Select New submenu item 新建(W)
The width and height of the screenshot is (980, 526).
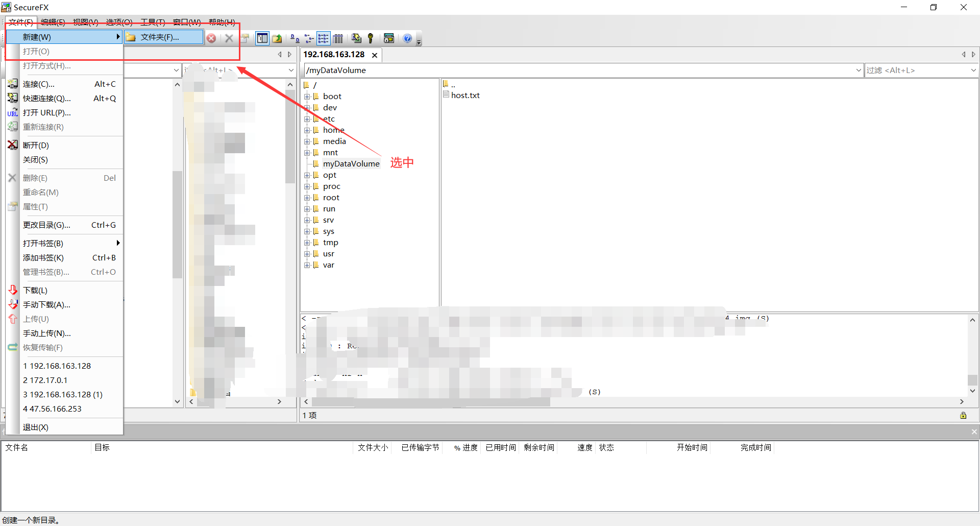pyautogui.click(x=64, y=37)
